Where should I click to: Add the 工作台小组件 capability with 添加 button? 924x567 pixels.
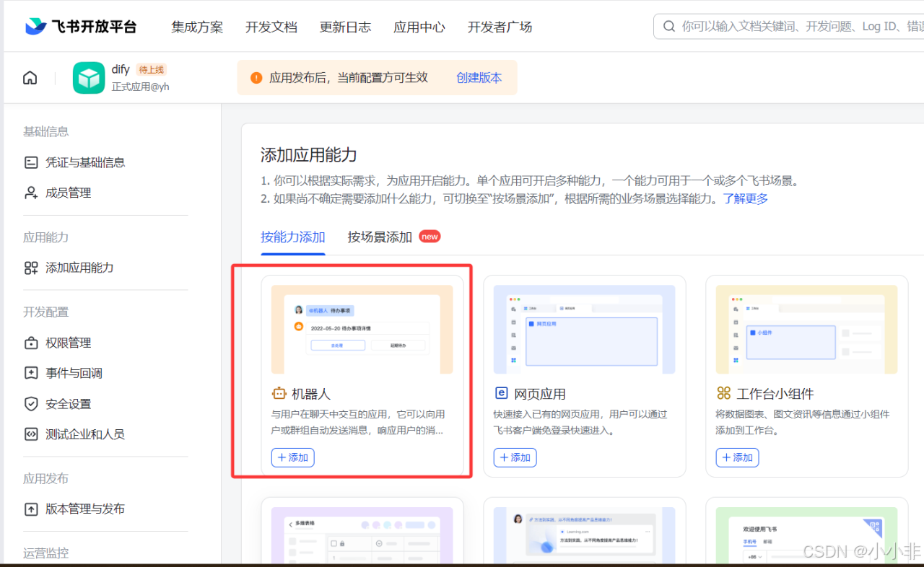click(x=738, y=457)
